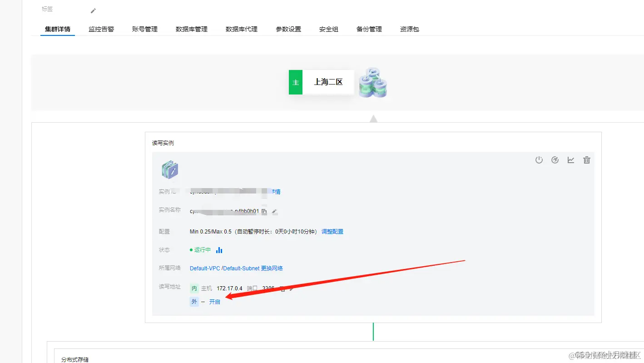Screen dimensions: 644x363
Task: Open monitoring via the line chart icon
Action: pyautogui.click(x=571, y=159)
